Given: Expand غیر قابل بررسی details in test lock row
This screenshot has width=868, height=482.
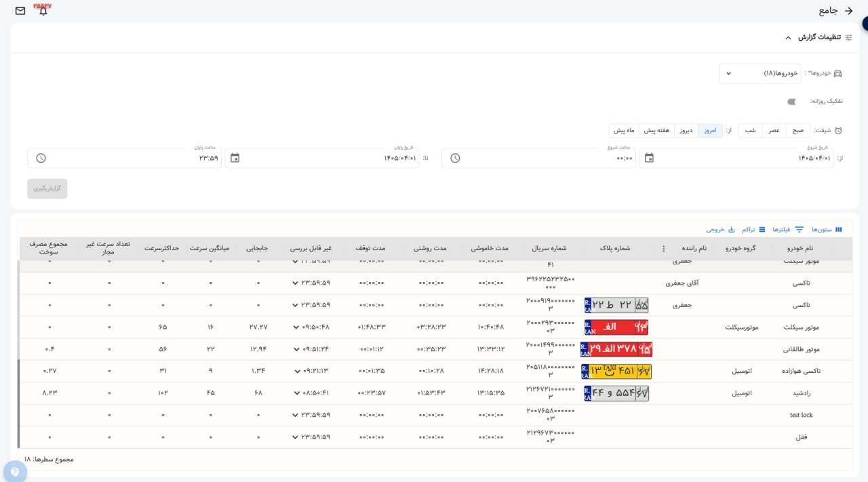Looking at the screenshot, I should tap(296, 415).
